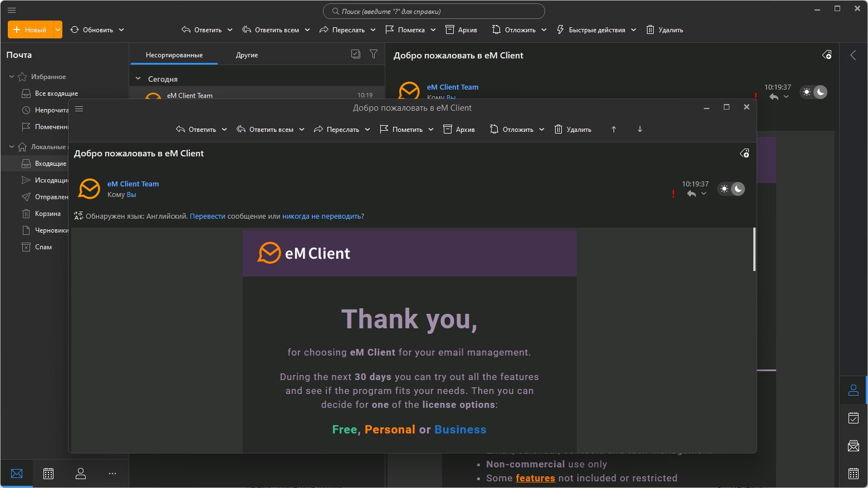Screen dimensions: 868x488
Task: Select Все входящие folder
Action: click(56, 93)
